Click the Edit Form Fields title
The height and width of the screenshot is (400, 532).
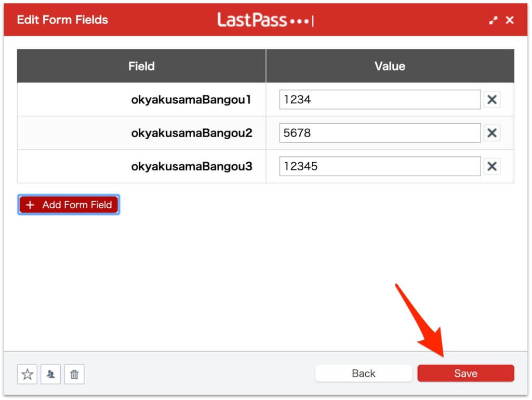pyautogui.click(x=62, y=20)
